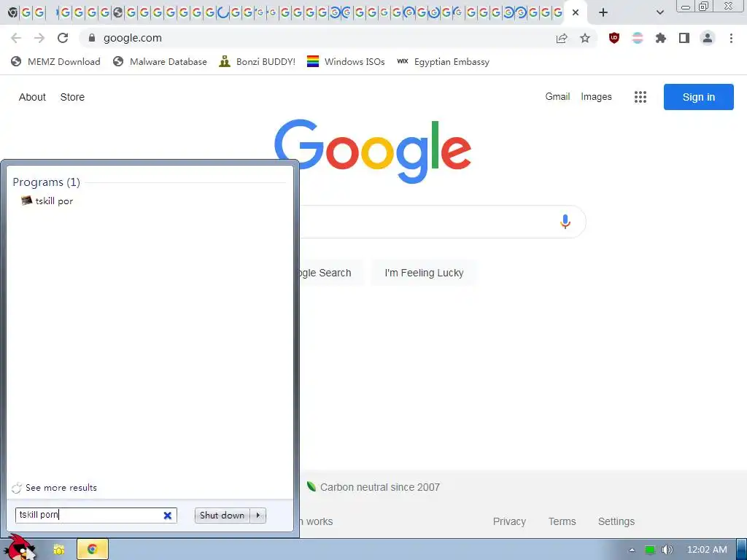The image size is (747, 560).
Task: Click the Google Search button
Action: (330, 273)
